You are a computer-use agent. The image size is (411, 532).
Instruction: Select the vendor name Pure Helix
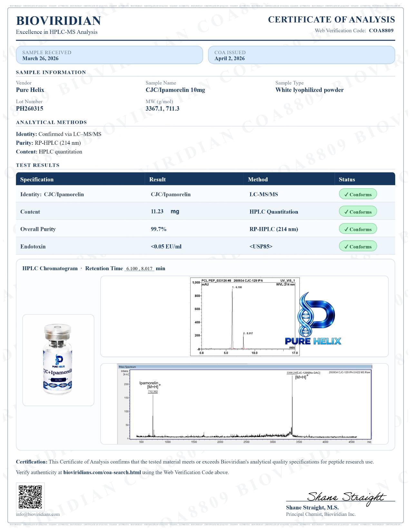[x=30, y=90]
